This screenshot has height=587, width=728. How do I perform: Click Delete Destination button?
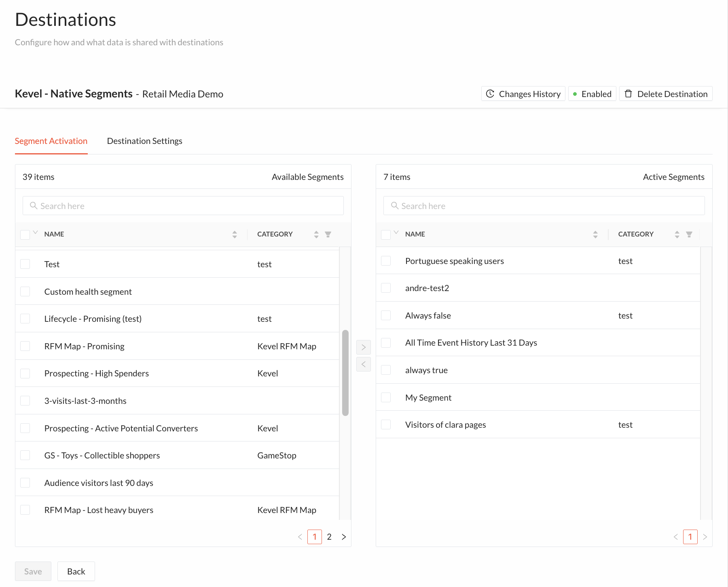coord(666,94)
